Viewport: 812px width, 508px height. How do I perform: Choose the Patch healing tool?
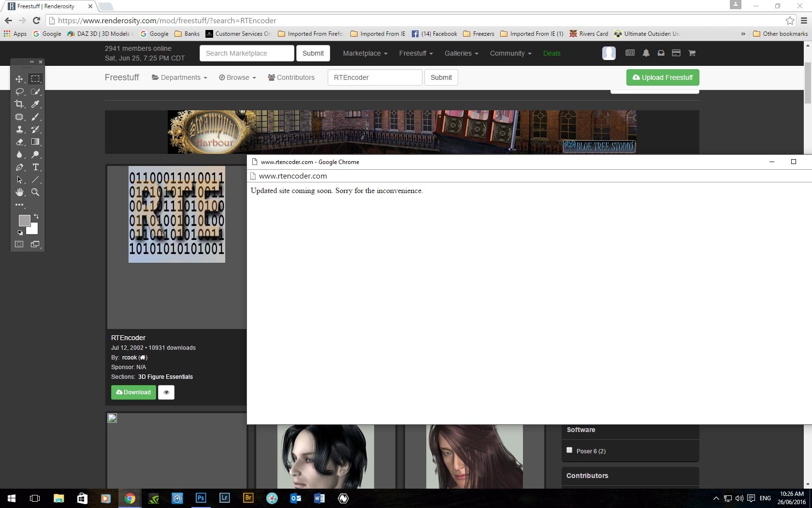pos(19,117)
